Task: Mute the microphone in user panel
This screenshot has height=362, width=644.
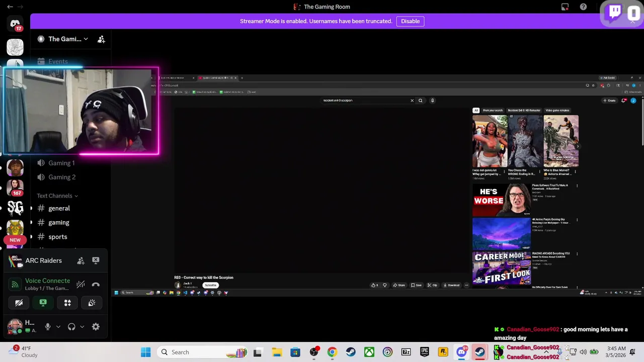Action: (48, 327)
